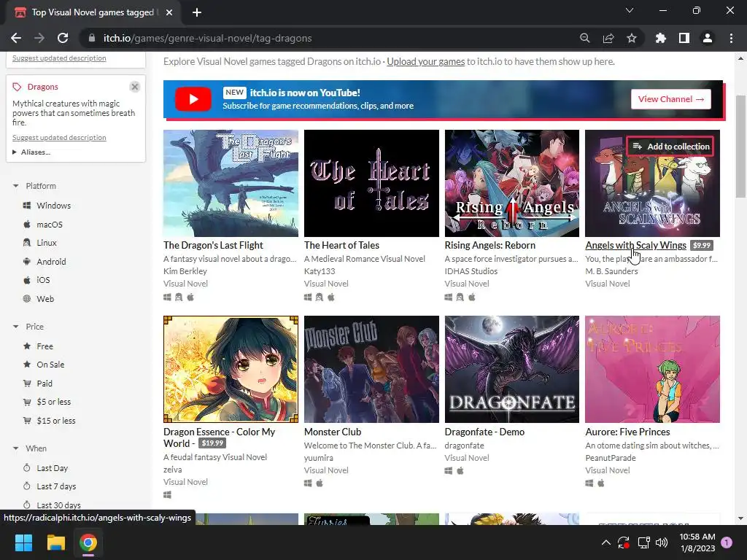
Task: Click Add to collection button
Action: (670, 146)
